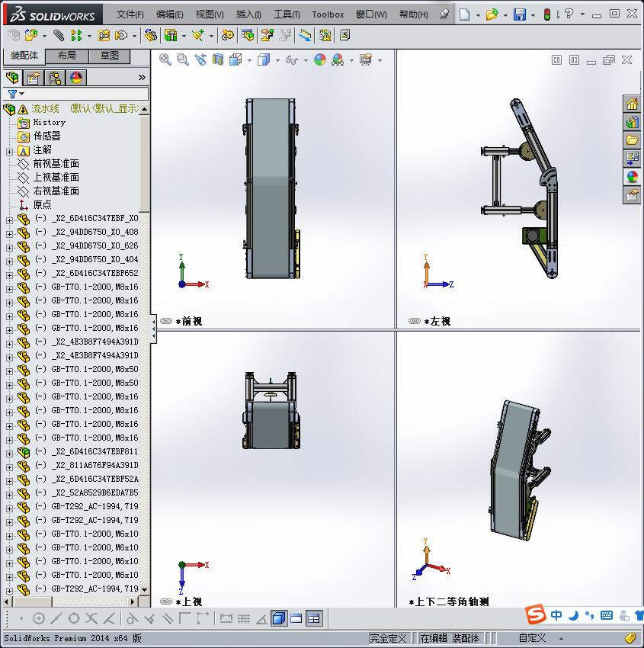
Task: Select the 前视基准面 plane in tree
Action: coord(56,163)
